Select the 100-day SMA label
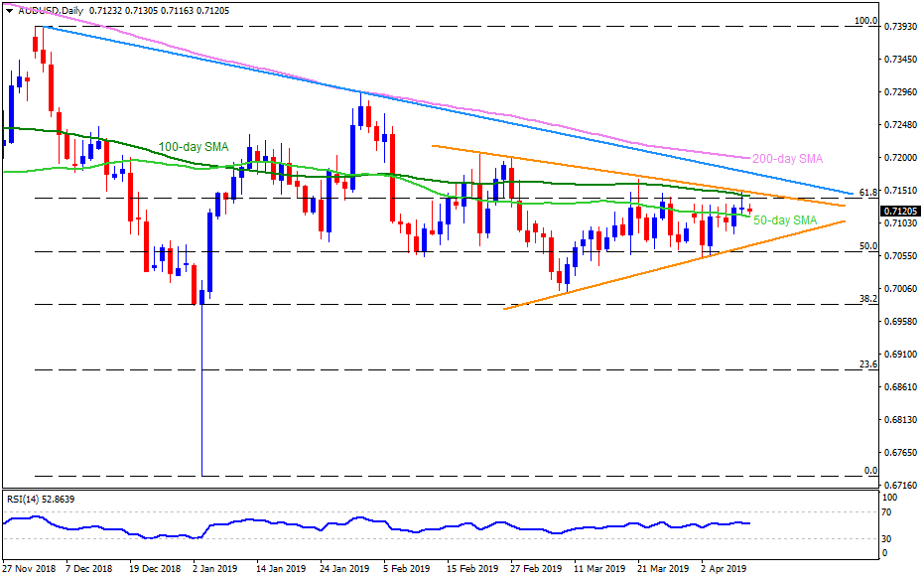The width and height of the screenshot is (924, 580). [x=194, y=147]
